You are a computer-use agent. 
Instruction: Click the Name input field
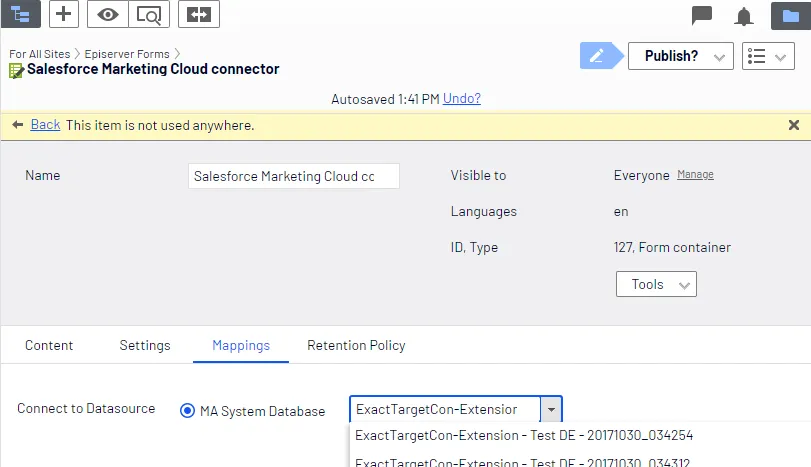[x=294, y=176]
